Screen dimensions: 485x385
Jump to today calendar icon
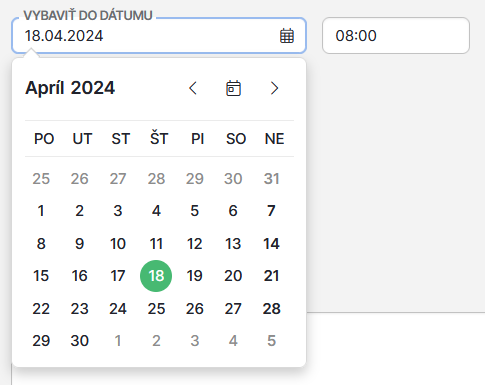233,88
